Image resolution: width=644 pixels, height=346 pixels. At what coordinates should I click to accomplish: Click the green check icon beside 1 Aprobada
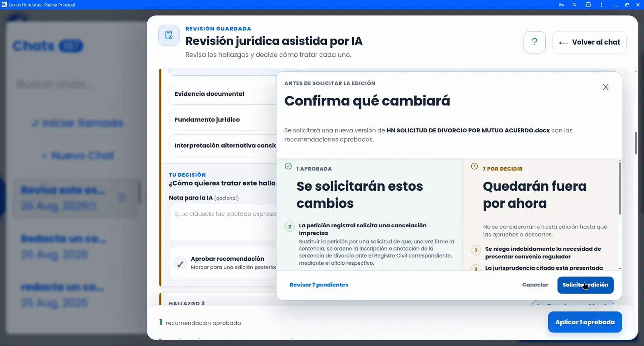(288, 166)
